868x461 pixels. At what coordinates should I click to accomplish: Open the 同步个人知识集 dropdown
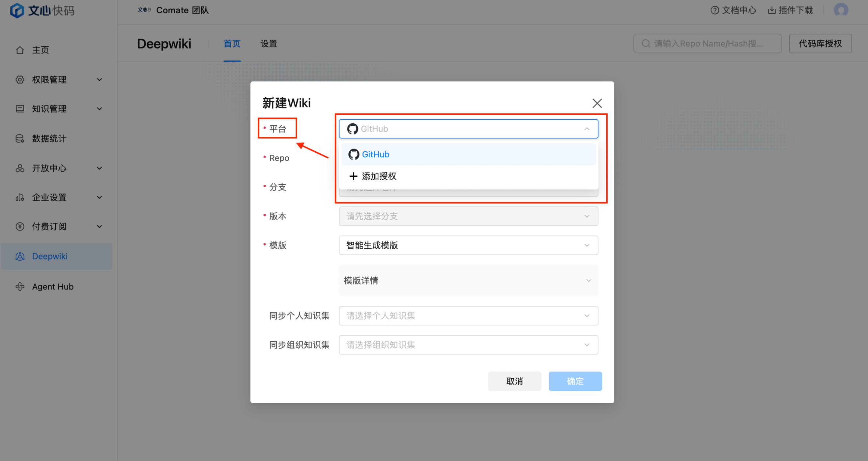pyautogui.click(x=468, y=316)
